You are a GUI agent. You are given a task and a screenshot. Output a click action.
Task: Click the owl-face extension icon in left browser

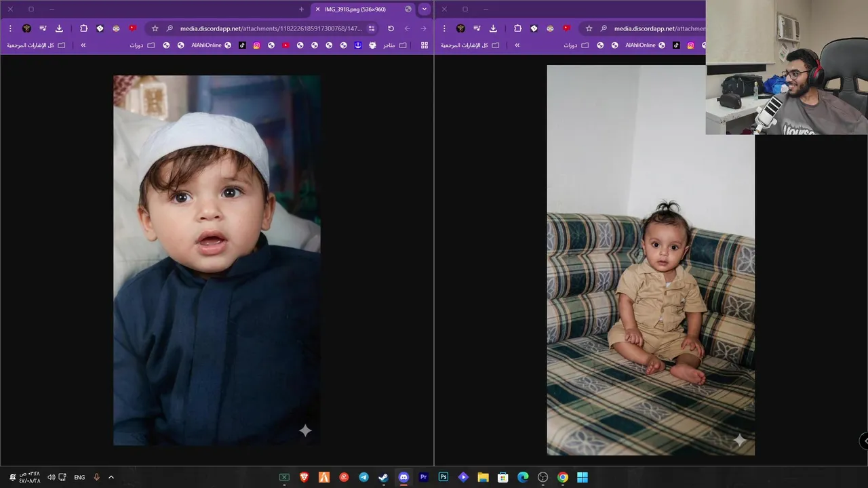point(116,28)
